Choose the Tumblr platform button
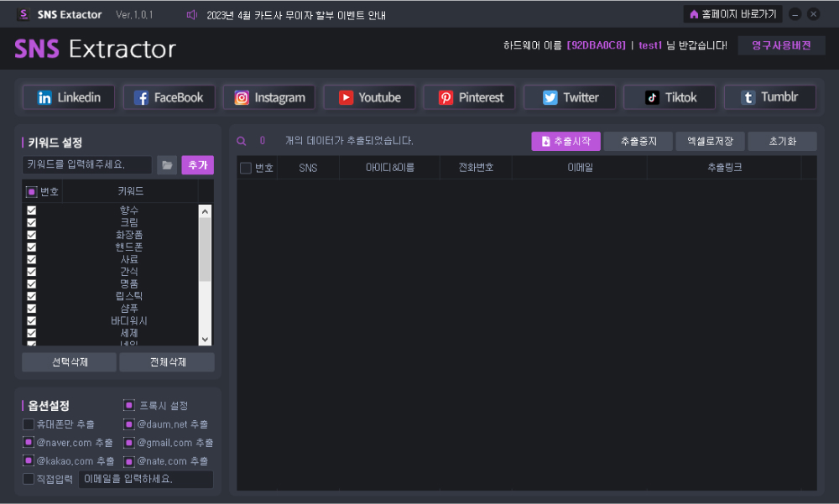 (770, 97)
